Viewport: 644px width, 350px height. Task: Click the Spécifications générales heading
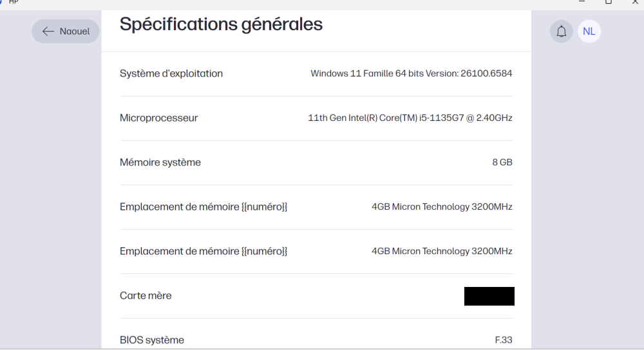pyautogui.click(x=221, y=25)
